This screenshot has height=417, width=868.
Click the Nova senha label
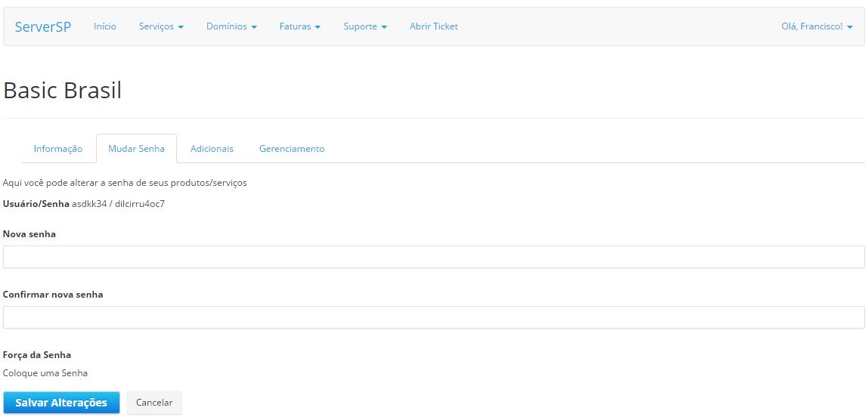tap(29, 234)
